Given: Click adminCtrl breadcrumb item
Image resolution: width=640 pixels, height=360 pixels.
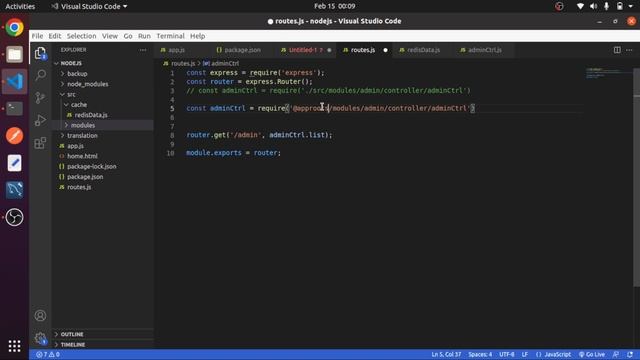Looking at the screenshot, I should coord(221,63).
